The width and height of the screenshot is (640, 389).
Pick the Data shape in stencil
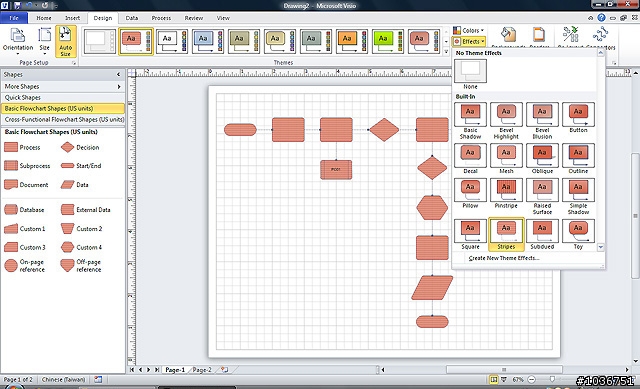[x=75, y=184]
